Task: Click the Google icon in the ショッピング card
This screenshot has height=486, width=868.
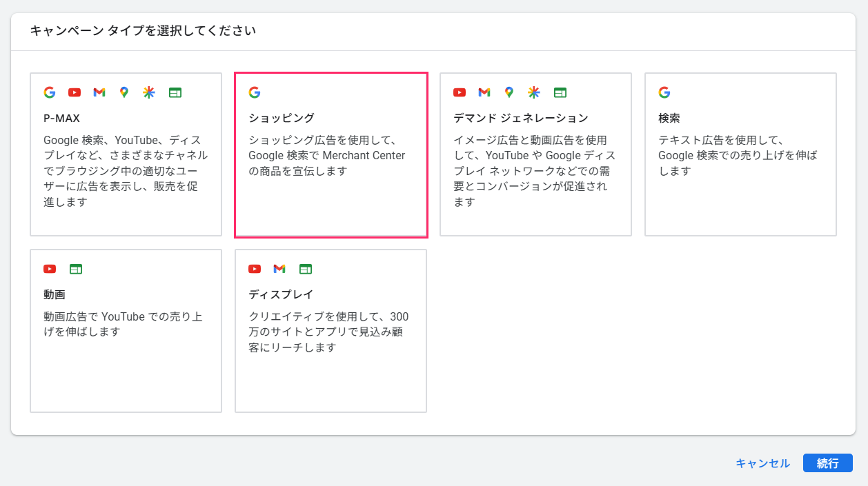Action: click(254, 92)
